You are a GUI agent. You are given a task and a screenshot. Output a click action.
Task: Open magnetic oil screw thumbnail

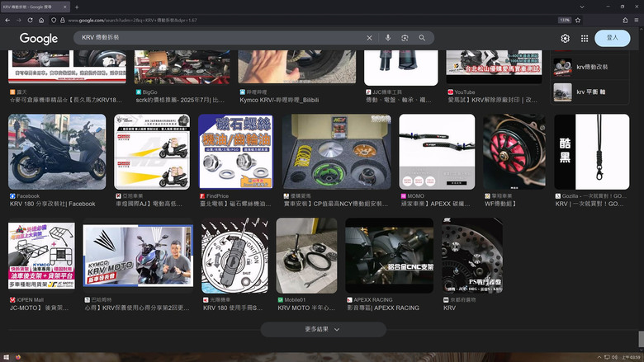tap(236, 152)
